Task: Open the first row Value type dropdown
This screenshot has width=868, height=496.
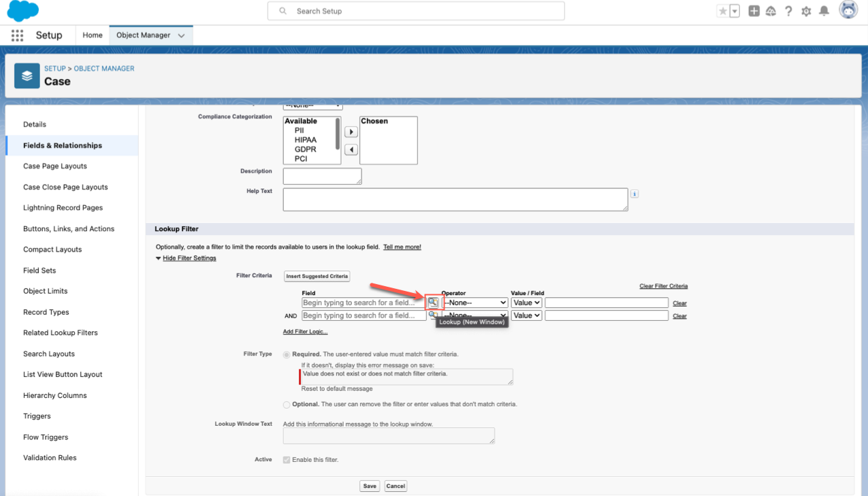Action: (x=526, y=303)
